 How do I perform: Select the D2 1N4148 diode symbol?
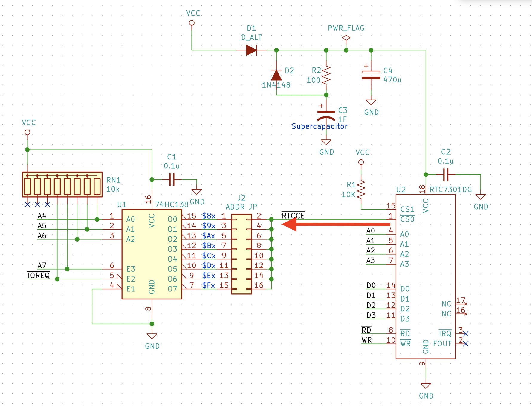click(276, 75)
